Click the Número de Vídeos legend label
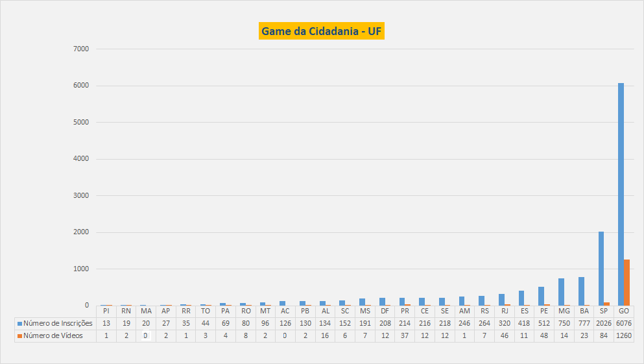Image resolution: width=644 pixels, height=364 pixels. click(x=53, y=335)
